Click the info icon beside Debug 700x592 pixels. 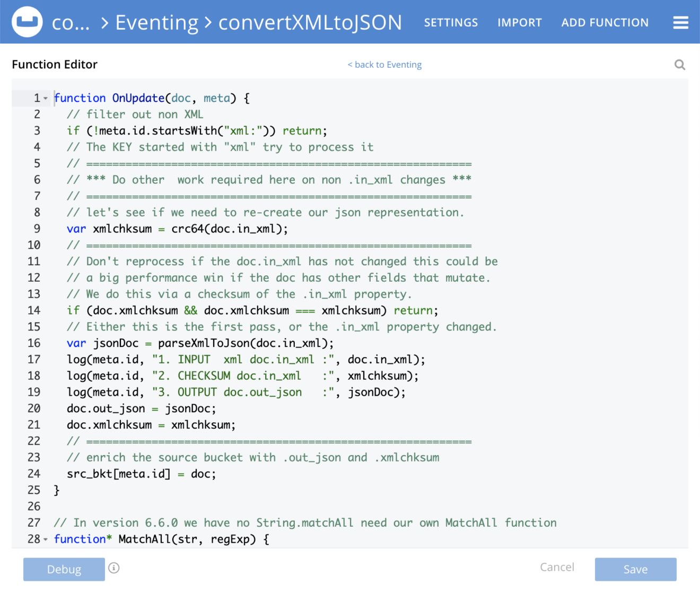114,568
